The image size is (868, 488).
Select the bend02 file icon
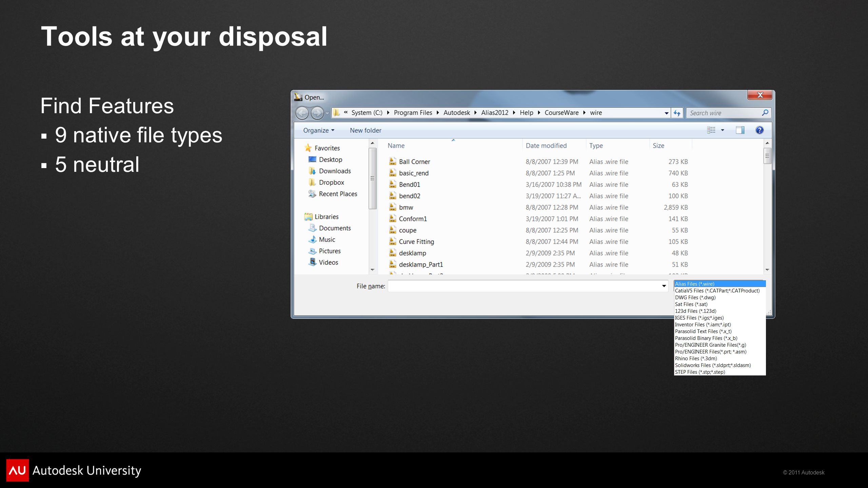point(393,196)
